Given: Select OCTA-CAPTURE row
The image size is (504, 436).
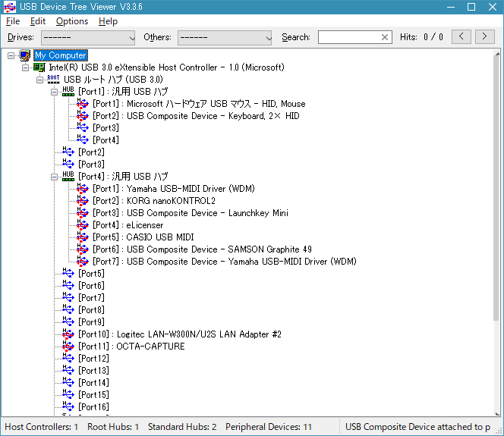Looking at the screenshot, I should click(131, 347).
